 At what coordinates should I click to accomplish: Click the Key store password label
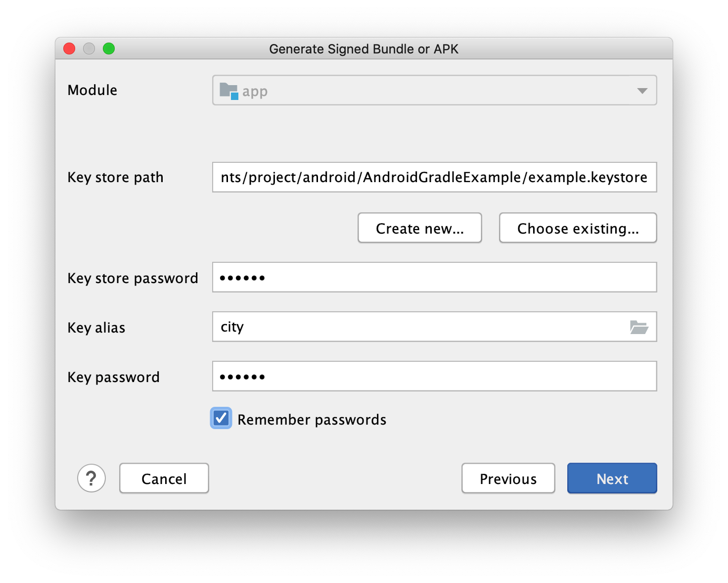click(x=133, y=278)
